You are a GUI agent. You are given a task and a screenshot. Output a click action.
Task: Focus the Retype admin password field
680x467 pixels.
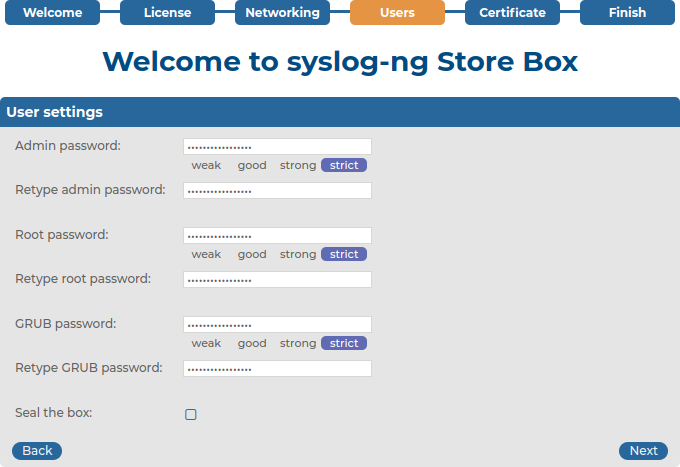point(277,190)
